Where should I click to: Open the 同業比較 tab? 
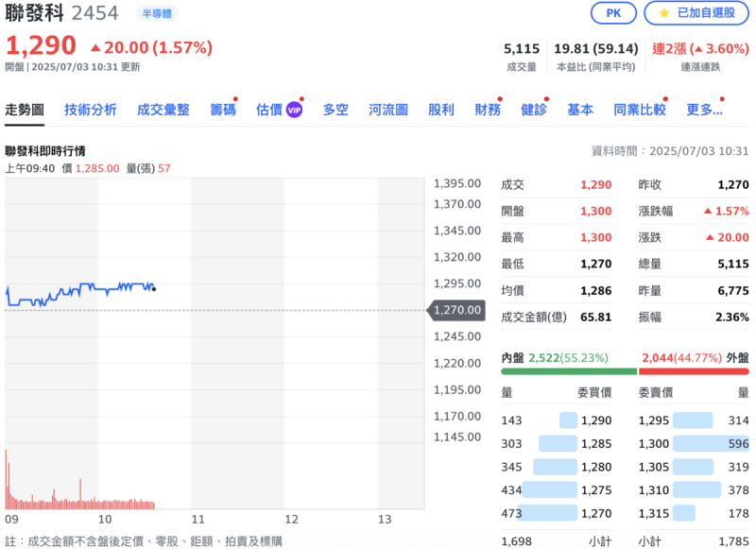pos(640,110)
